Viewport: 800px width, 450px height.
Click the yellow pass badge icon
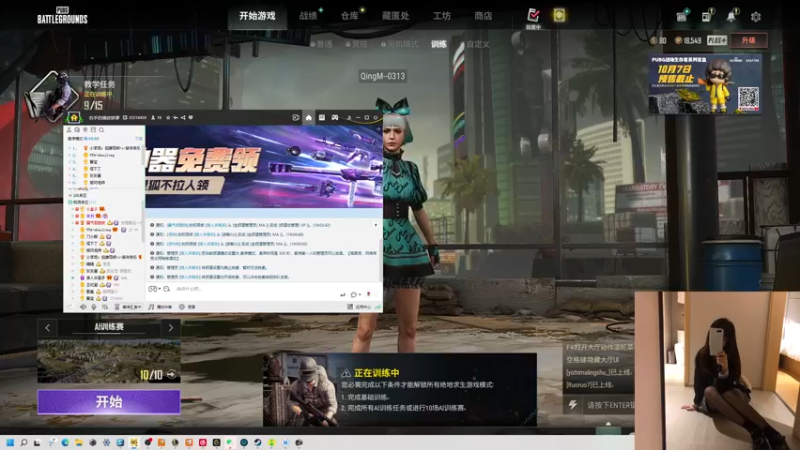pos(559,15)
